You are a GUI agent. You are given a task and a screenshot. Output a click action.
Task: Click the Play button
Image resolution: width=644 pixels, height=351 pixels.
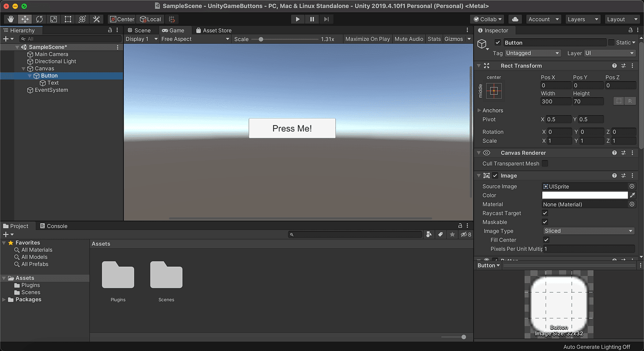[x=298, y=19]
